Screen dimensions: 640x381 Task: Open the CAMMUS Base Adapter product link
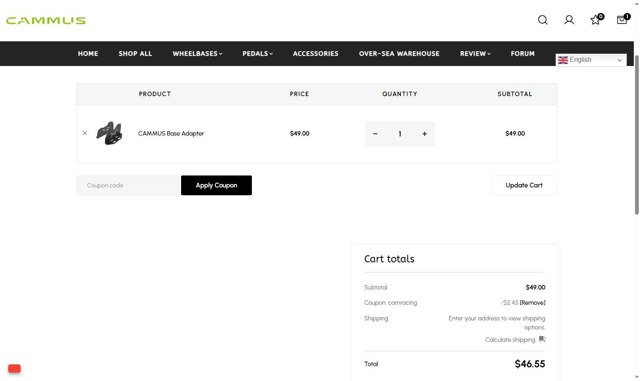(x=171, y=133)
